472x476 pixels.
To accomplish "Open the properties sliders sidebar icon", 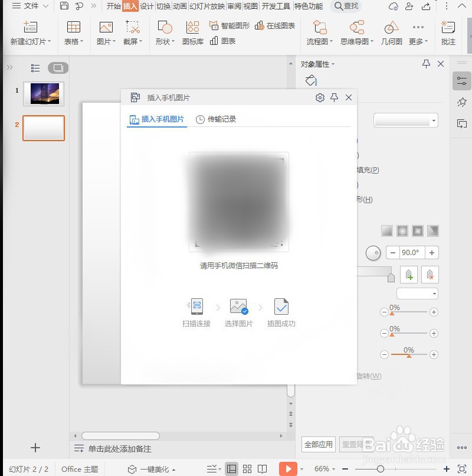I will coord(462,81).
